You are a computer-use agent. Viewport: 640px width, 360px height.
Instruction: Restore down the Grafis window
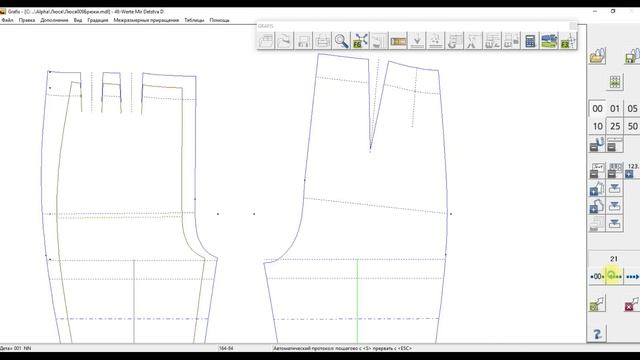[613, 11]
